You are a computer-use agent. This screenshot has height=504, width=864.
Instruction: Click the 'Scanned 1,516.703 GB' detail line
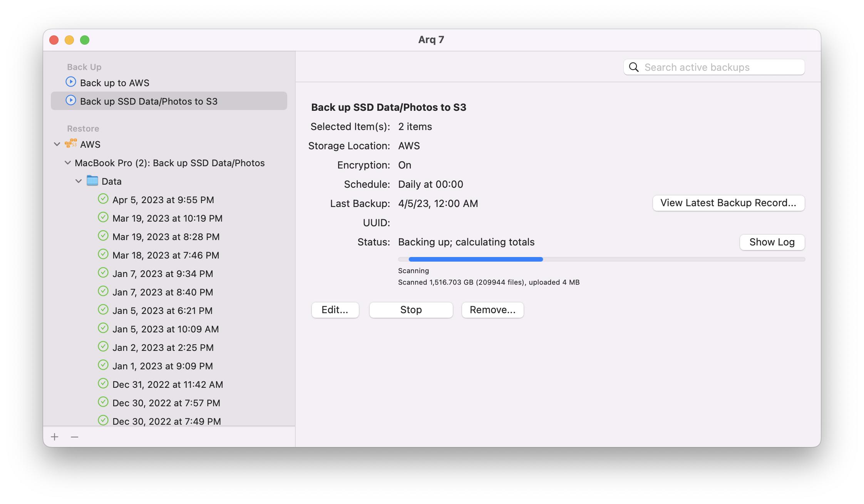click(489, 282)
